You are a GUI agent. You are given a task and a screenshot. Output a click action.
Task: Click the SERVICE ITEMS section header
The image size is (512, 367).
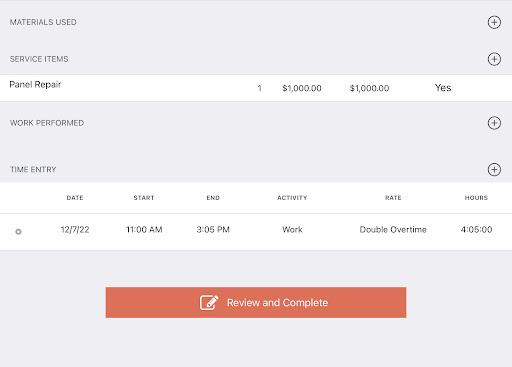tap(39, 59)
